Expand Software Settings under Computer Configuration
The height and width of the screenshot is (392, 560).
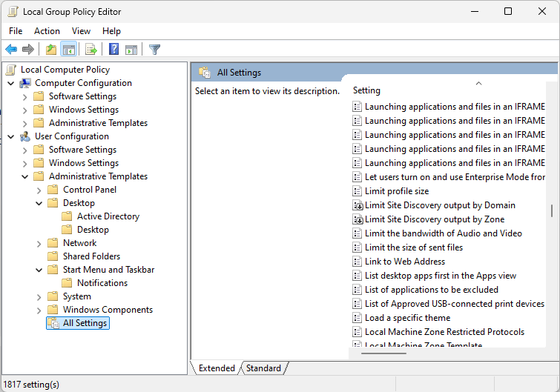coord(24,97)
